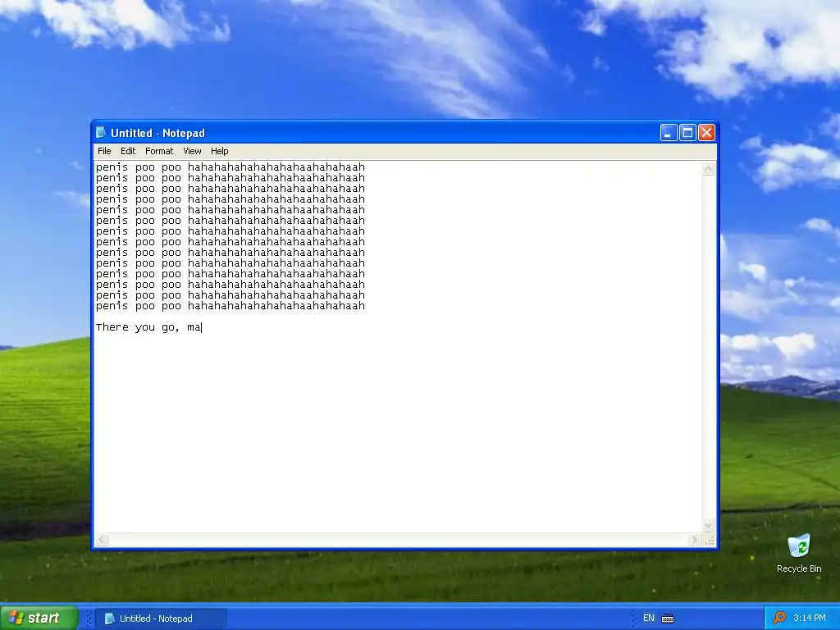
Task: Click the Untitled - Notepad title text
Action: (x=157, y=133)
